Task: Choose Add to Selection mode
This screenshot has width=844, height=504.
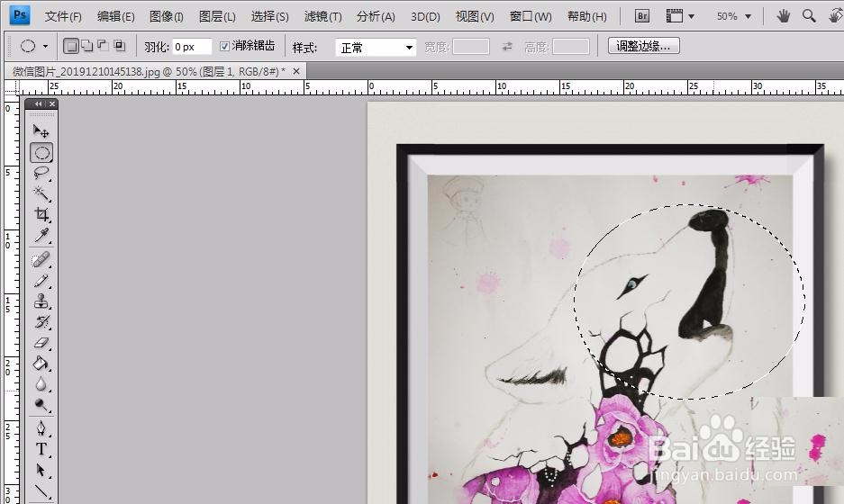Action: [x=86, y=46]
